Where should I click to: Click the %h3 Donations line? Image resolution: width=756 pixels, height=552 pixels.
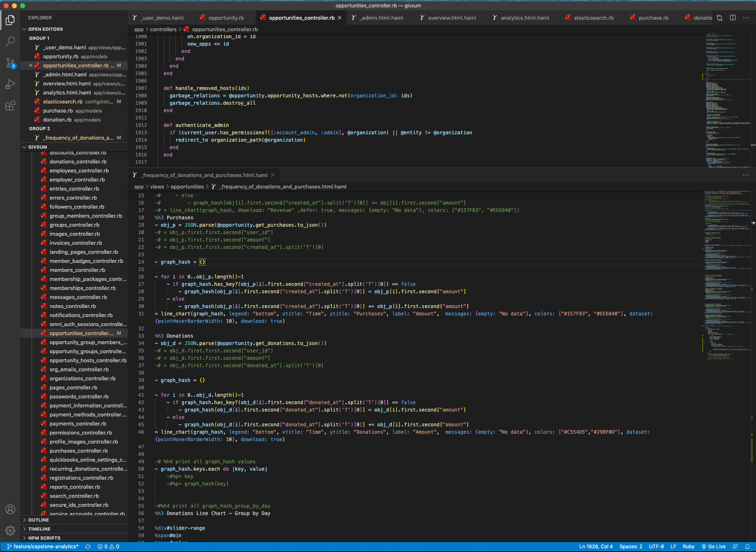[174, 336]
